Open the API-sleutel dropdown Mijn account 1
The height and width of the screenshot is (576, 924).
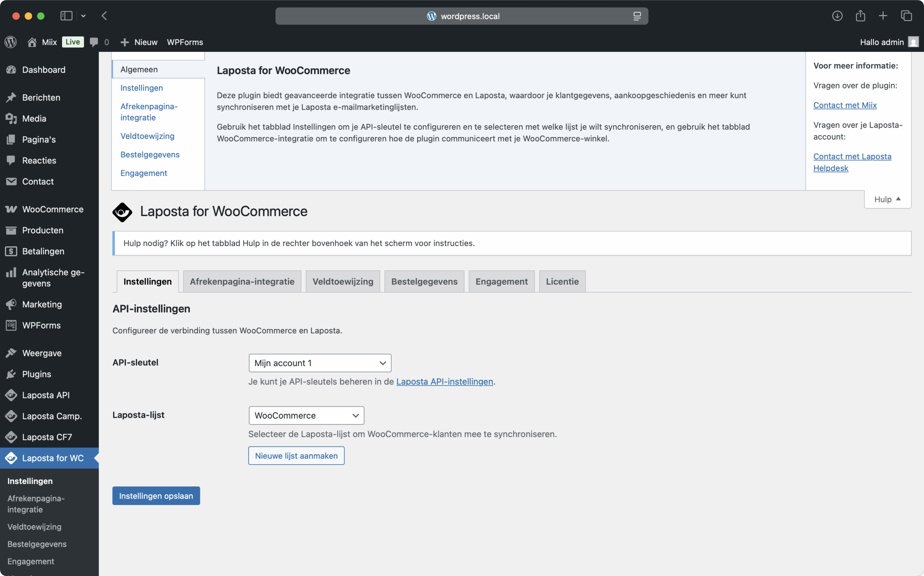tap(320, 363)
